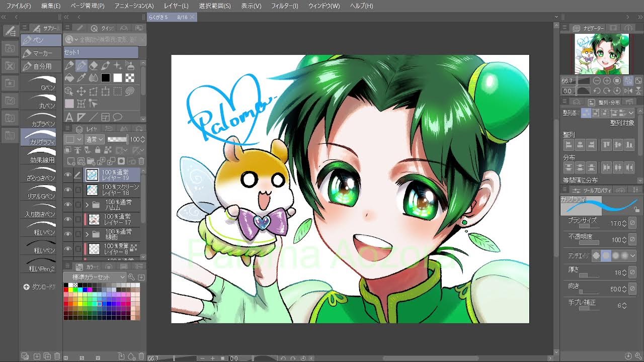Image resolution: width=644 pixels, height=362 pixels.
Task: Check the box beside レイヤー 18
Action: click(x=78, y=190)
